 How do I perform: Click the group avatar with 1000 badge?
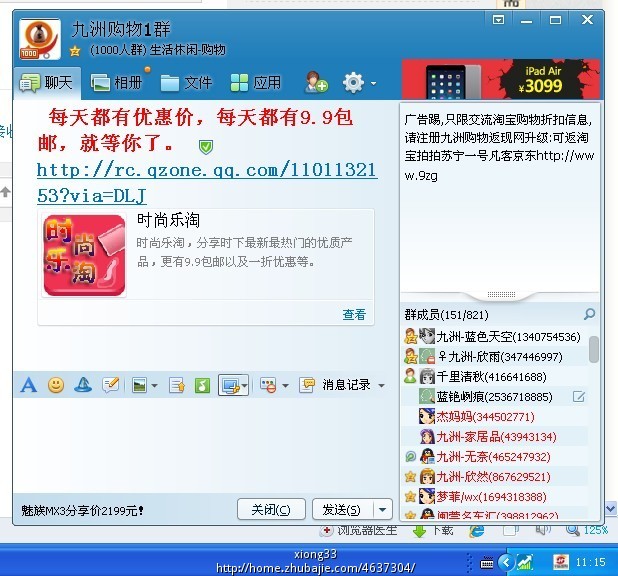[x=40, y=39]
